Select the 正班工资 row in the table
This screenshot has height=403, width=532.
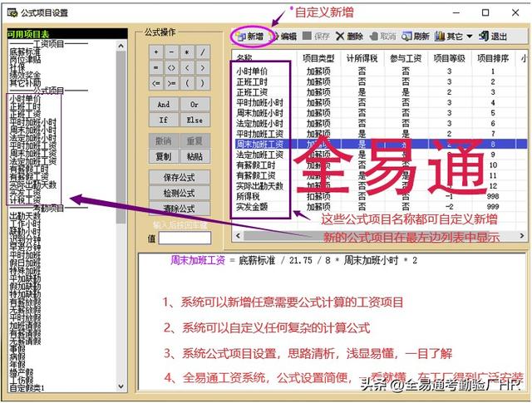click(380, 92)
